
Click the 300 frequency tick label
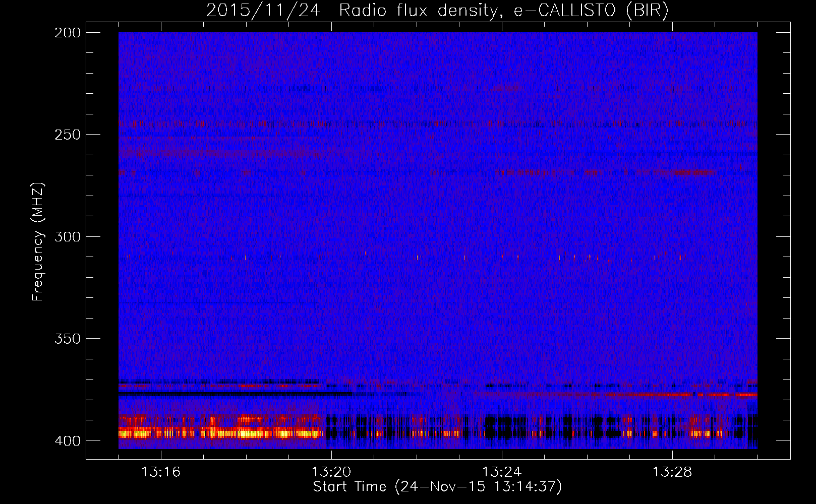68,236
